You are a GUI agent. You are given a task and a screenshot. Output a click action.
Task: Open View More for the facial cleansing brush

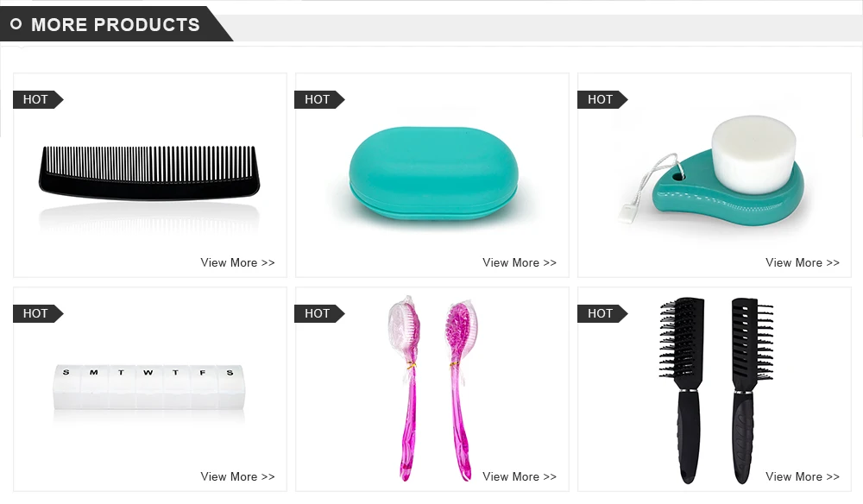[x=803, y=262]
